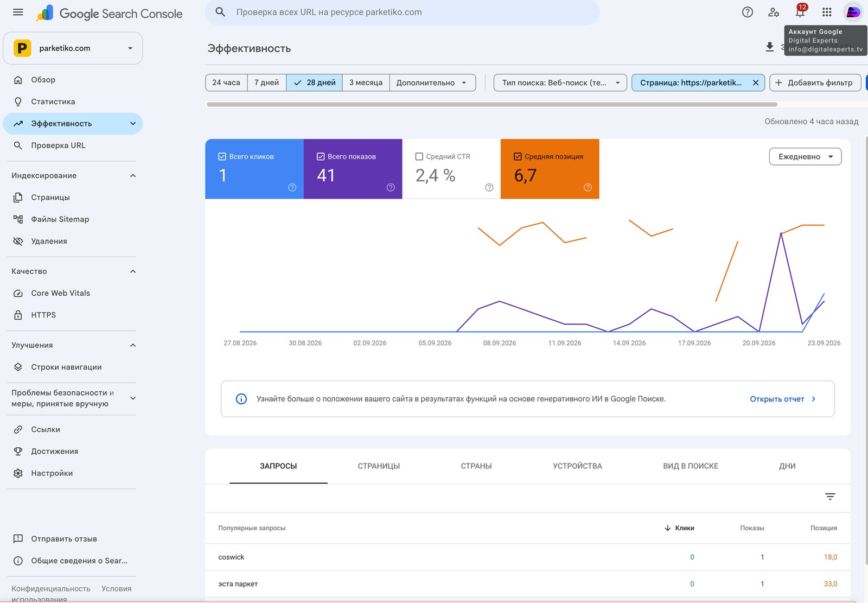Remove the Страница filter chip
868x603 pixels.
point(756,82)
